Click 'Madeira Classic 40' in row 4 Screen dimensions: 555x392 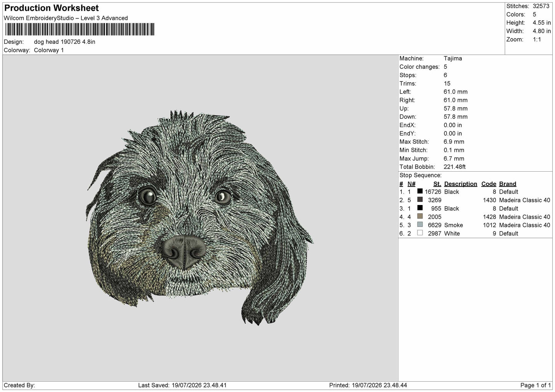pos(525,217)
